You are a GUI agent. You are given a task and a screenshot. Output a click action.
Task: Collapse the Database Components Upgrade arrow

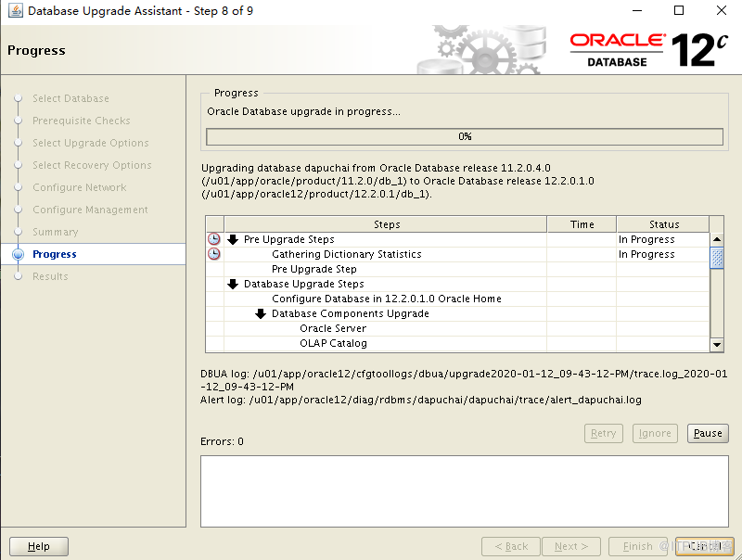pos(261,313)
